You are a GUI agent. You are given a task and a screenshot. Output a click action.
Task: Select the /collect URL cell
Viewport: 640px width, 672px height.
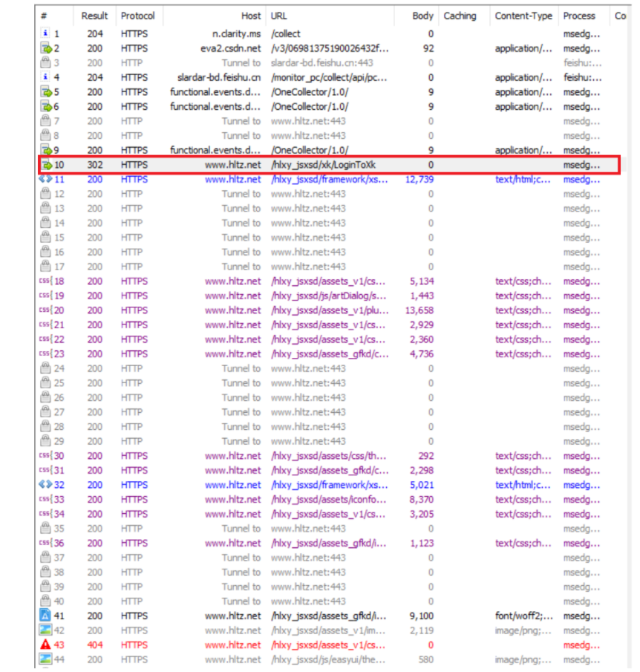pyautogui.click(x=285, y=34)
